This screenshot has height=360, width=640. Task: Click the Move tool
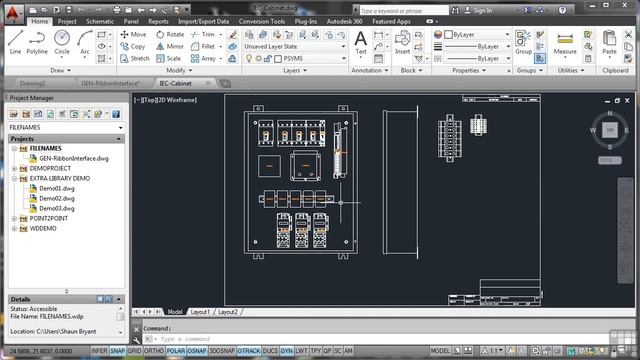tap(133, 35)
